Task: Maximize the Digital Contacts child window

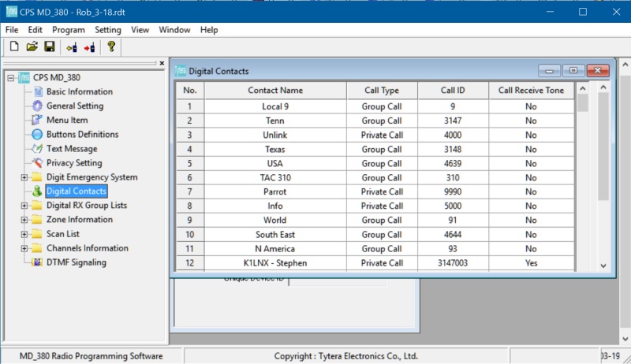Action: (x=573, y=71)
